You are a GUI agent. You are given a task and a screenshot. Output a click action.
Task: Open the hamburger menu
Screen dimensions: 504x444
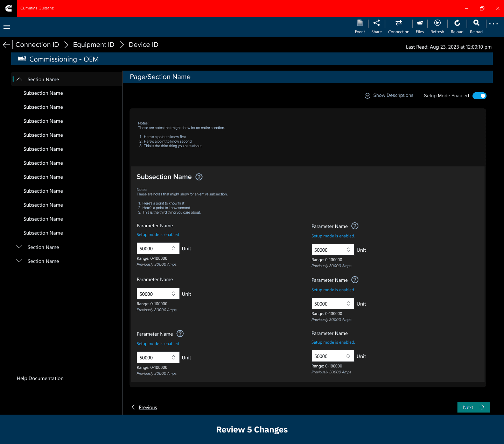coord(6,27)
